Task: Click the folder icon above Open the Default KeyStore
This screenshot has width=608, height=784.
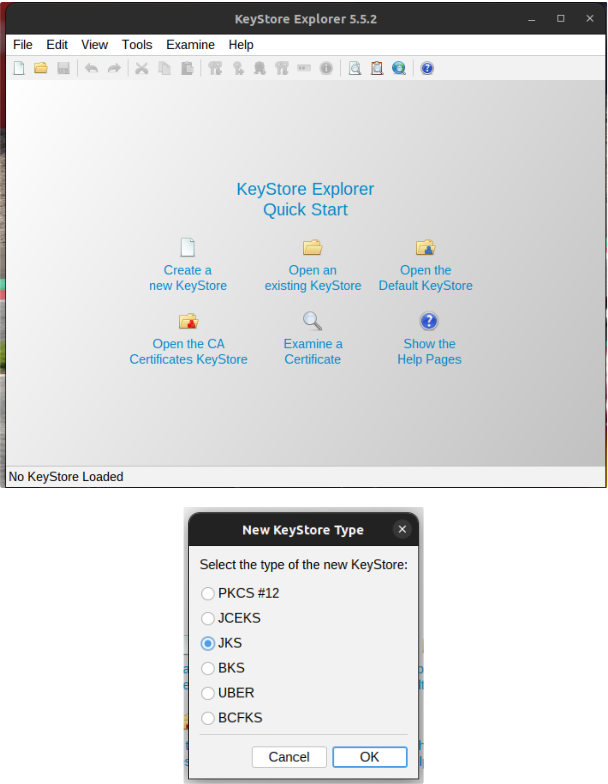Action: pos(426,247)
